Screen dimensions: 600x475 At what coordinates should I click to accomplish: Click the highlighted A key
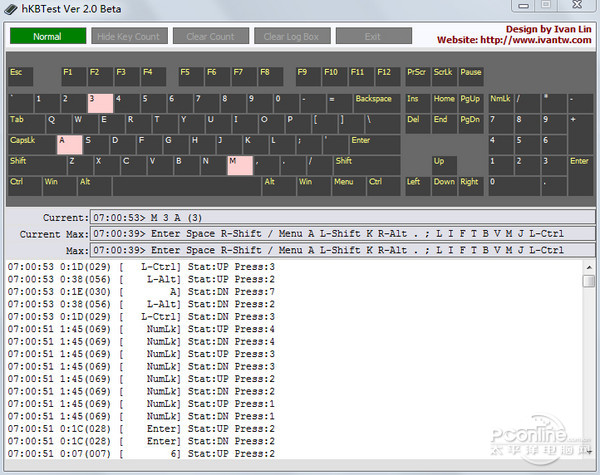68,144
